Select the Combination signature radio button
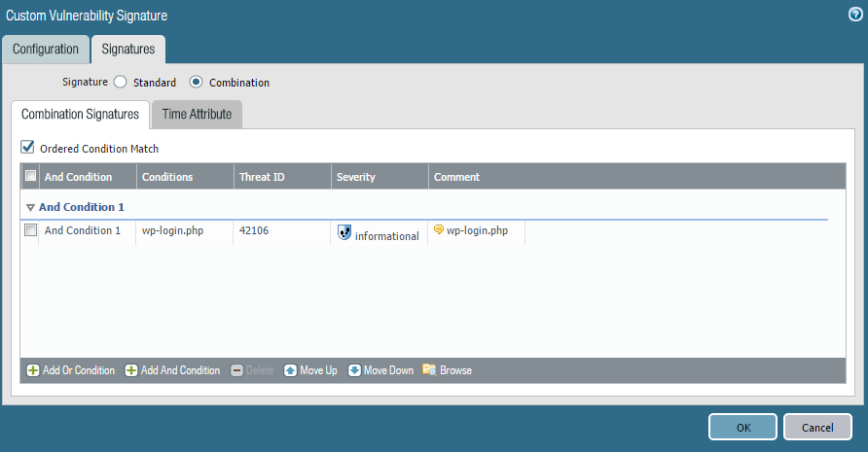The height and width of the screenshot is (452, 868). (196, 82)
